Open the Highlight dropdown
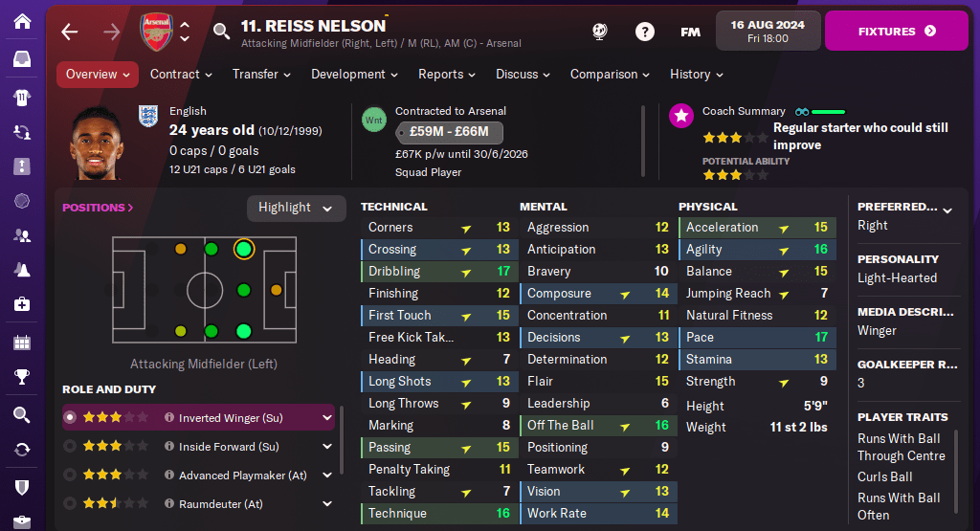Image resolution: width=980 pixels, height=531 pixels. click(x=296, y=208)
